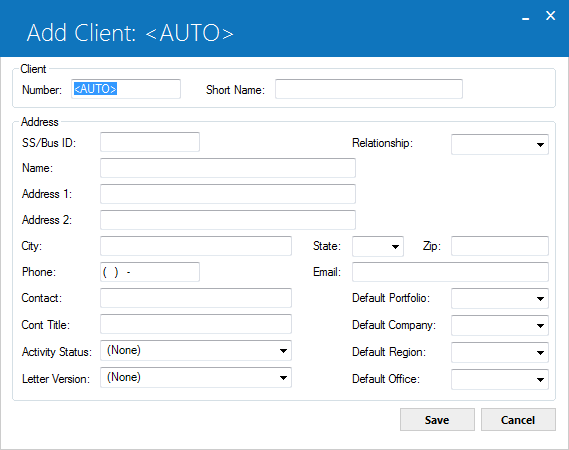Screen dimensions: 569x450
Task: Focus the Address 1 field
Action: tap(228, 194)
